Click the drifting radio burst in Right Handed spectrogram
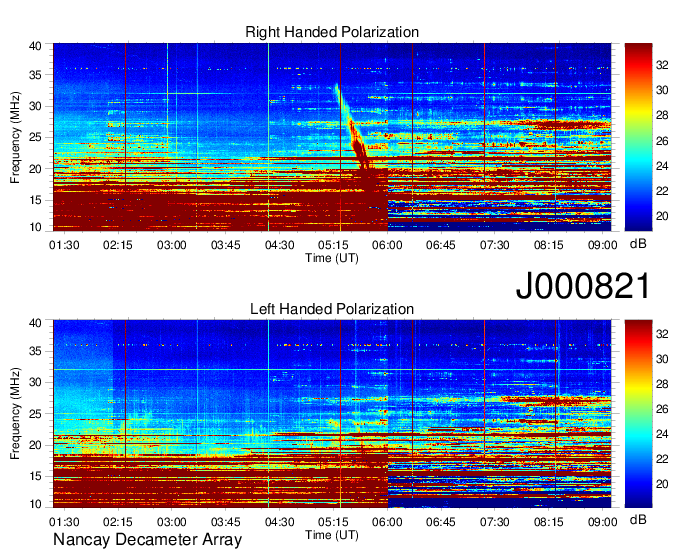 (352, 128)
